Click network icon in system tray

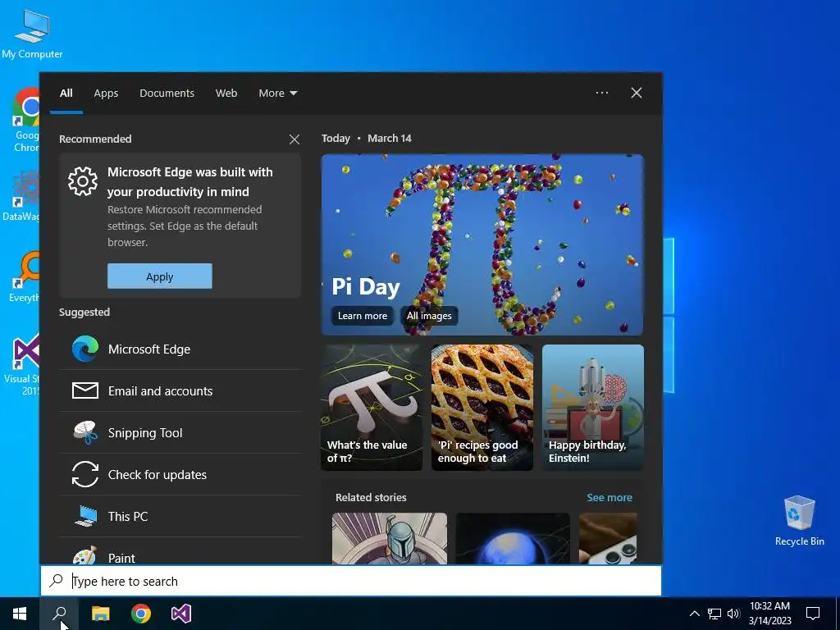(x=714, y=614)
